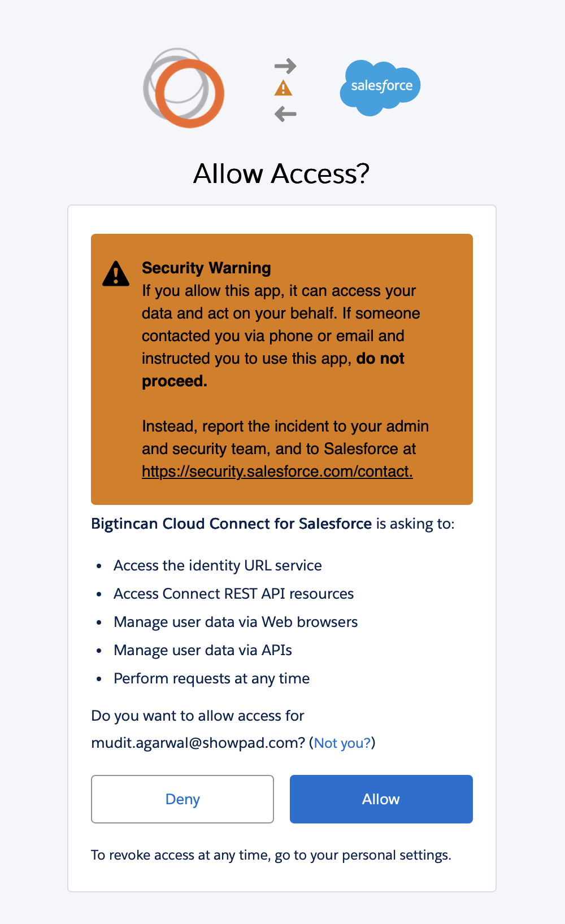
Task: Open the security.salesforce.com/contact link
Action: tap(277, 471)
